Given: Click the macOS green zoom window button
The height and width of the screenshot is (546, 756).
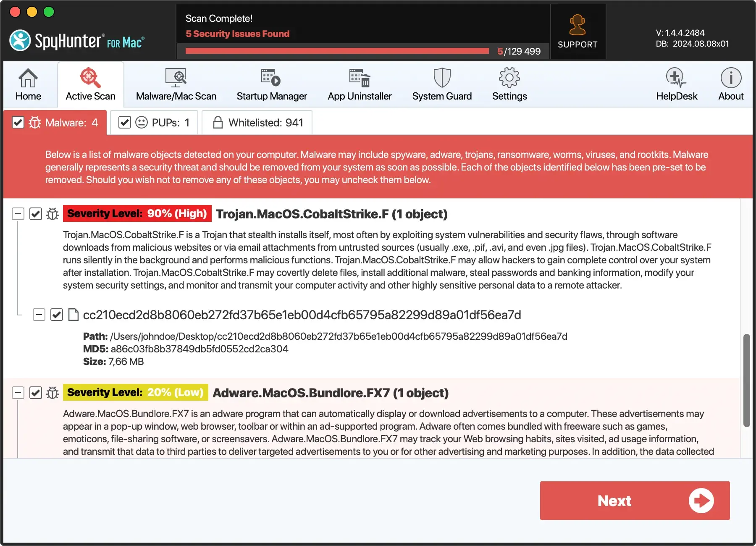Looking at the screenshot, I should (49, 12).
